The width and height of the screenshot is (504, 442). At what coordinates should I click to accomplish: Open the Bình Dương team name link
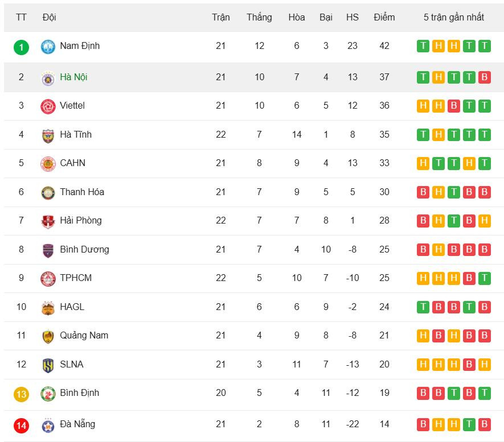click(x=84, y=249)
